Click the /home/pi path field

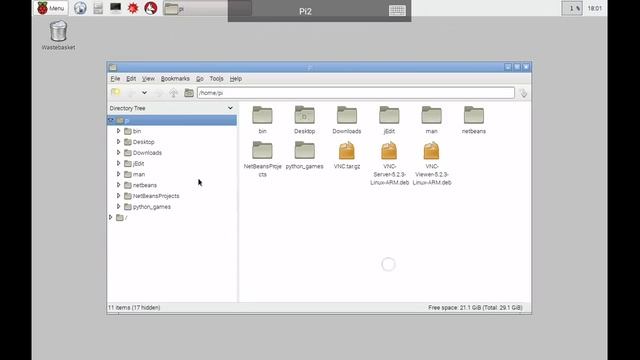coord(356,93)
